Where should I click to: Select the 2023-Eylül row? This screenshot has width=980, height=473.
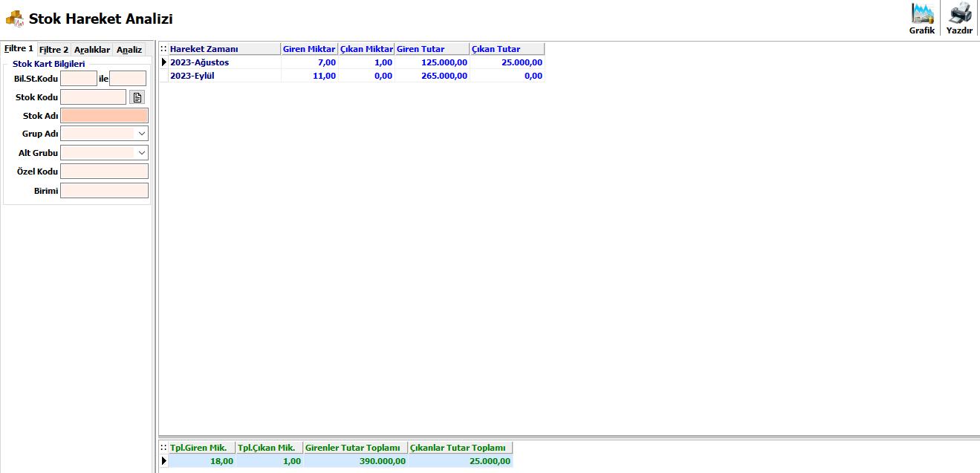[352, 76]
